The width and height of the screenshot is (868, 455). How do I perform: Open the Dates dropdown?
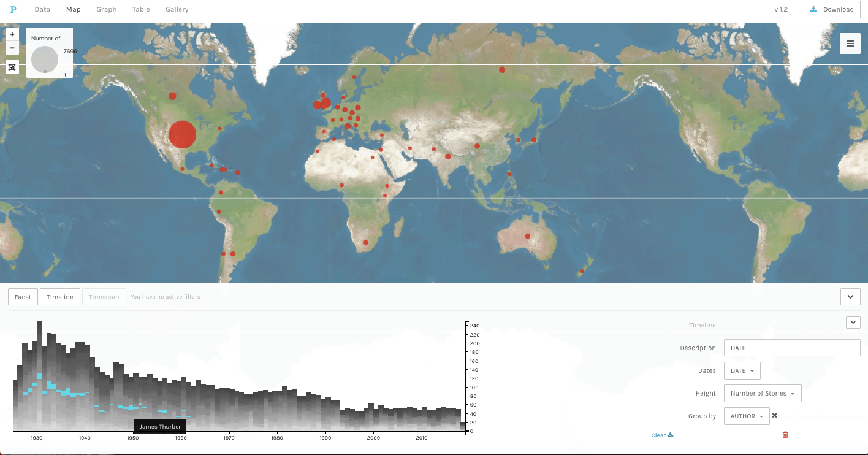pyautogui.click(x=742, y=371)
